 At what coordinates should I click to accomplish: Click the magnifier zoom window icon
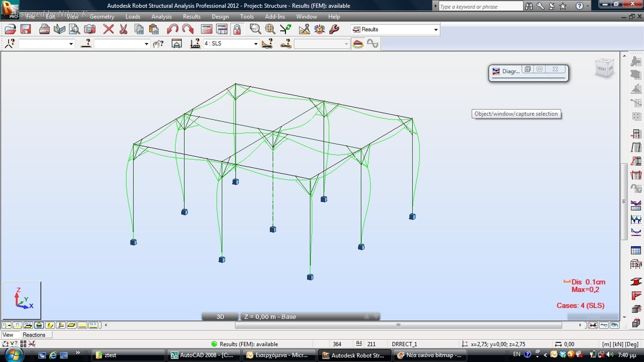click(x=255, y=29)
